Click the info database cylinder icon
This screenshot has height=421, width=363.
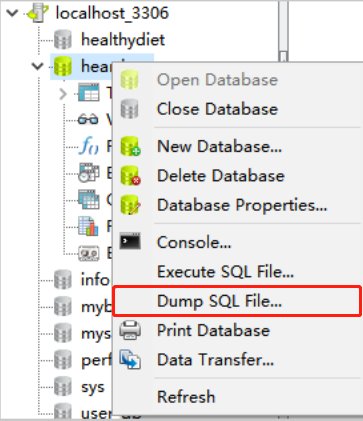pos(63,279)
